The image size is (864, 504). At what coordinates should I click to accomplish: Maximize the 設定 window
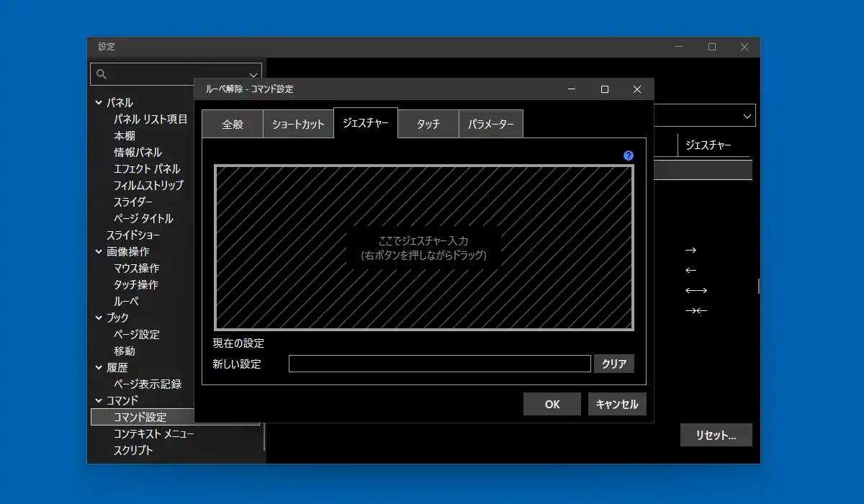[712, 47]
